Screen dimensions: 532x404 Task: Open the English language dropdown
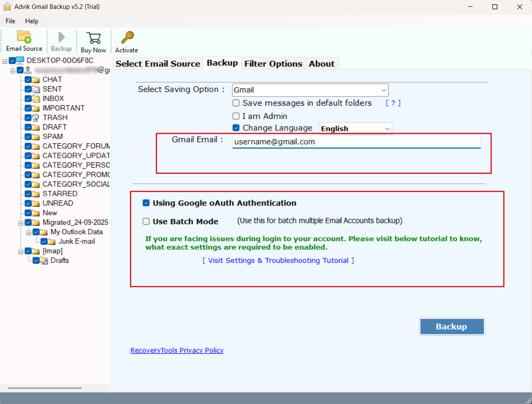(x=356, y=129)
